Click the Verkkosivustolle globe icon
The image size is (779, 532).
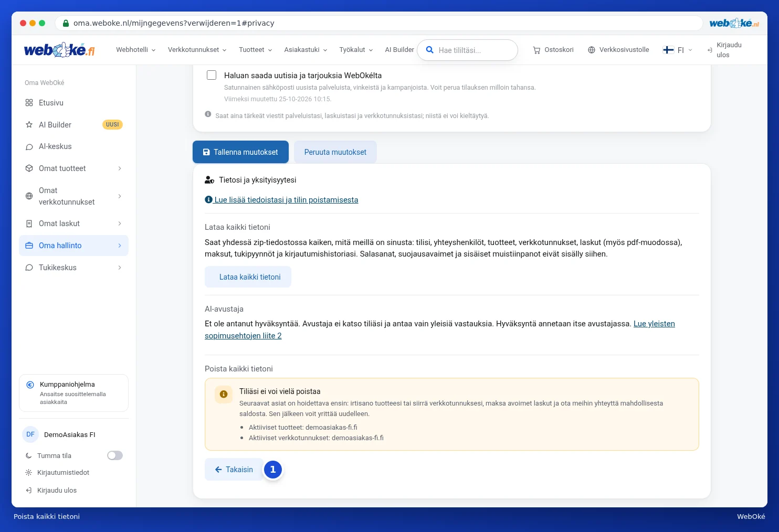(x=592, y=50)
